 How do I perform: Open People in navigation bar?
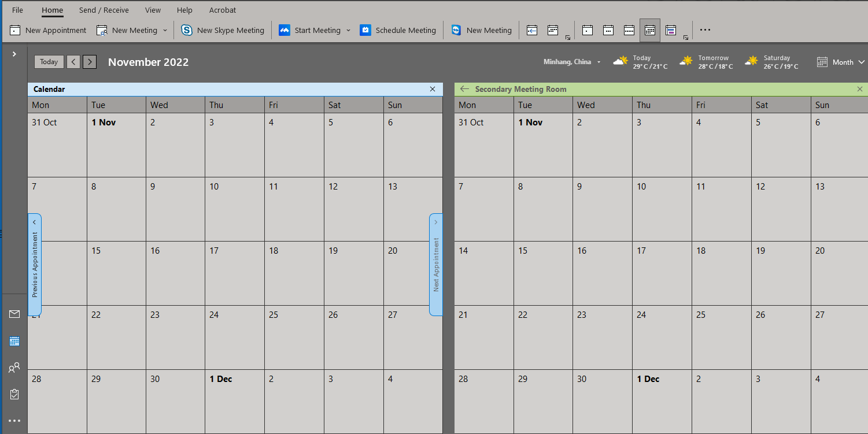pos(14,368)
